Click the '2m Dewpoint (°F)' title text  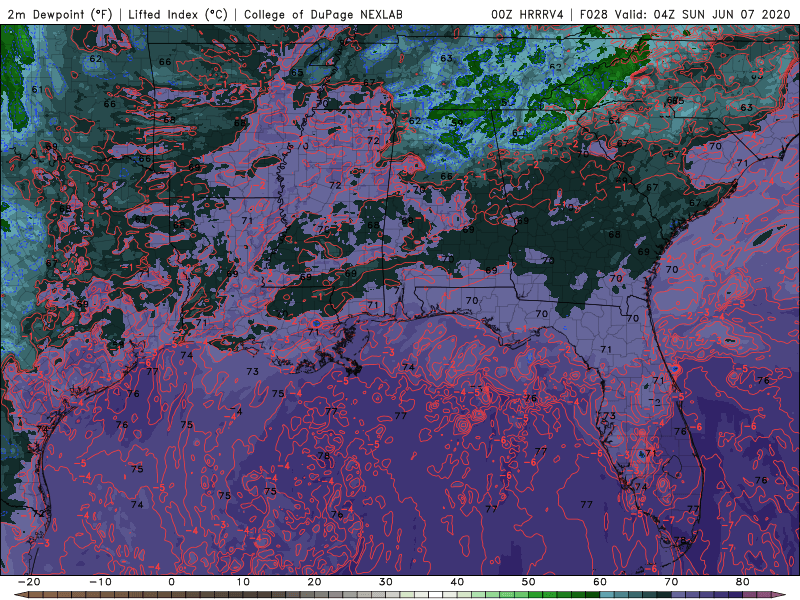pos(60,14)
